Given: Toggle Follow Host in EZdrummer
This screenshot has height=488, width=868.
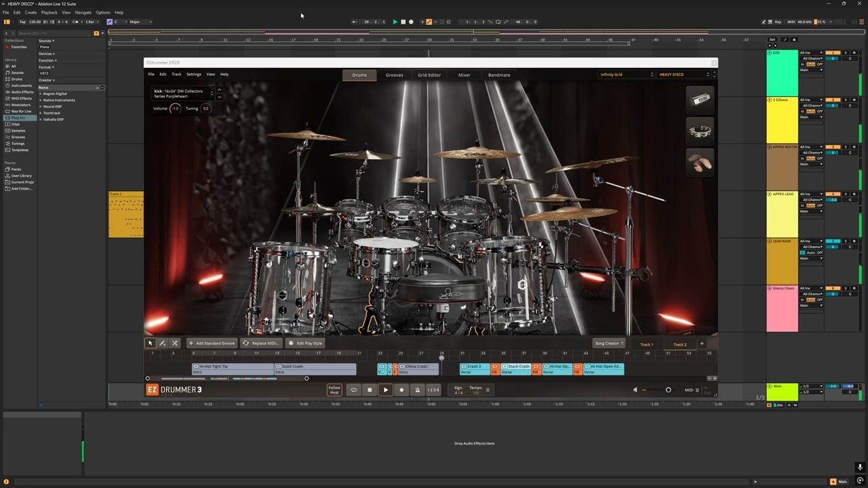Looking at the screenshot, I should coord(334,390).
